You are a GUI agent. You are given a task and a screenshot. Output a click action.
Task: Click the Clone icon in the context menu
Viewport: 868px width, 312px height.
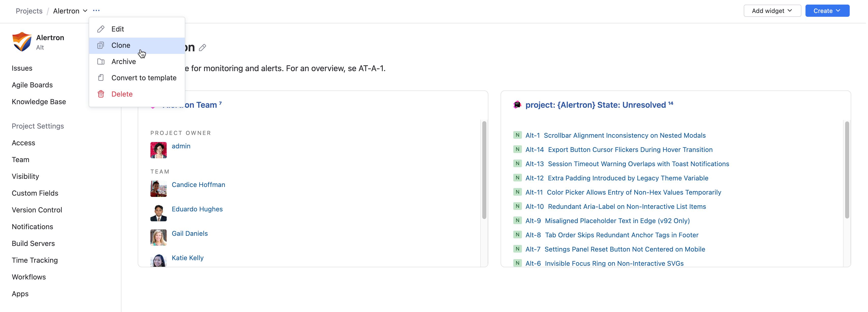pyautogui.click(x=101, y=45)
